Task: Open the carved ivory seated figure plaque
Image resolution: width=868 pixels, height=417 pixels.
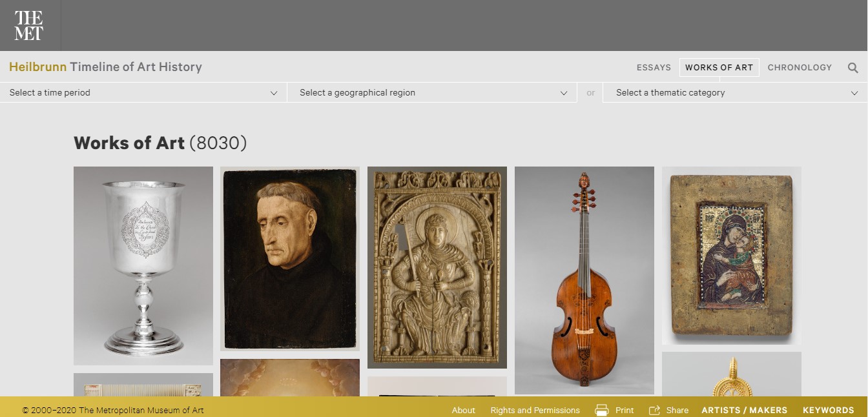Action: 437,267
